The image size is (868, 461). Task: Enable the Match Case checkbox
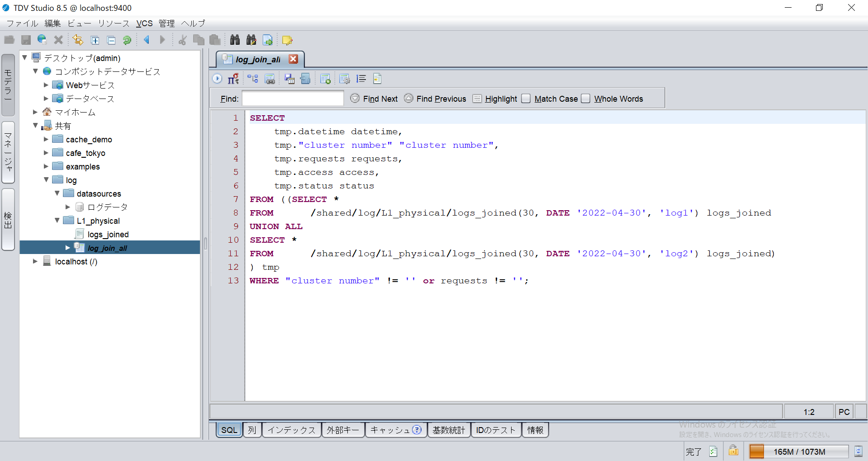[x=526, y=99]
